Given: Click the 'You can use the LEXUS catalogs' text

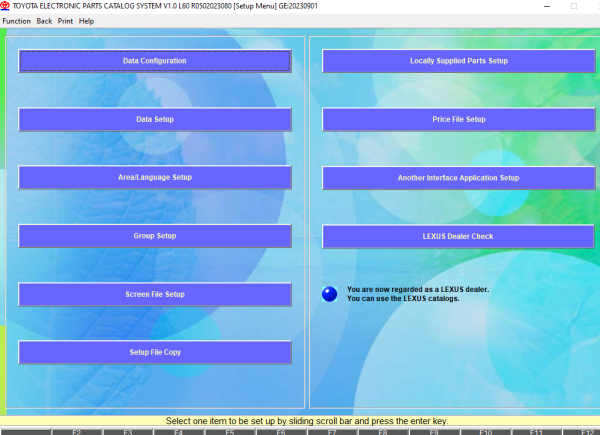Looking at the screenshot, I should [403, 298].
